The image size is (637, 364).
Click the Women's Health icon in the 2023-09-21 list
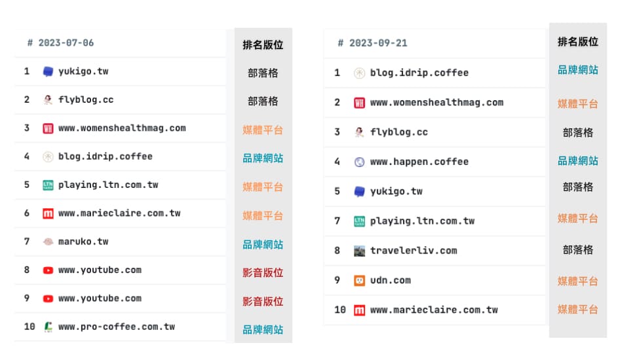point(359,103)
